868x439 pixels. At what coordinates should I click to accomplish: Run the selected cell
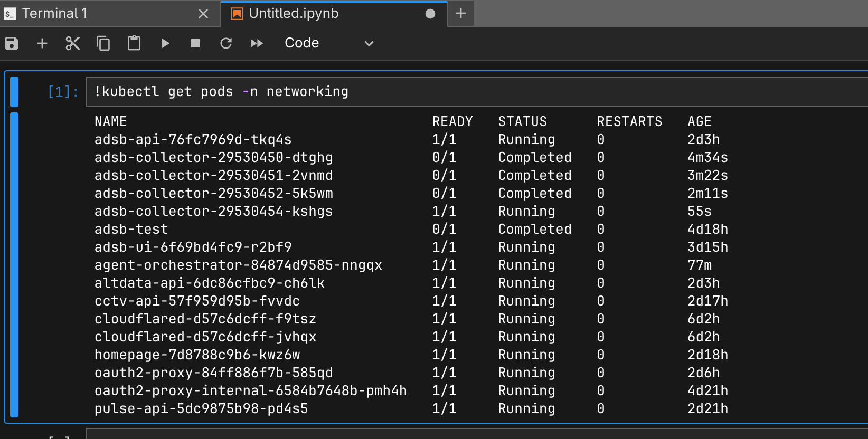click(x=165, y=43)
